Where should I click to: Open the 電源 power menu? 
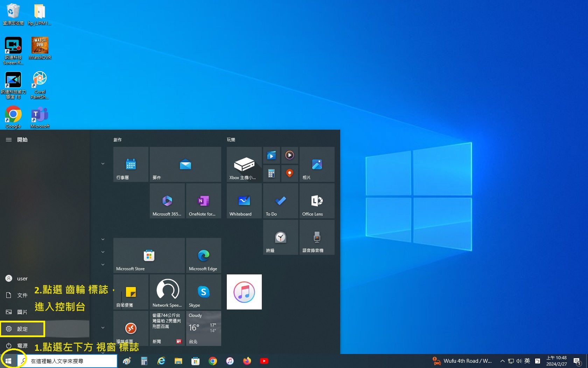coord(45,346)
